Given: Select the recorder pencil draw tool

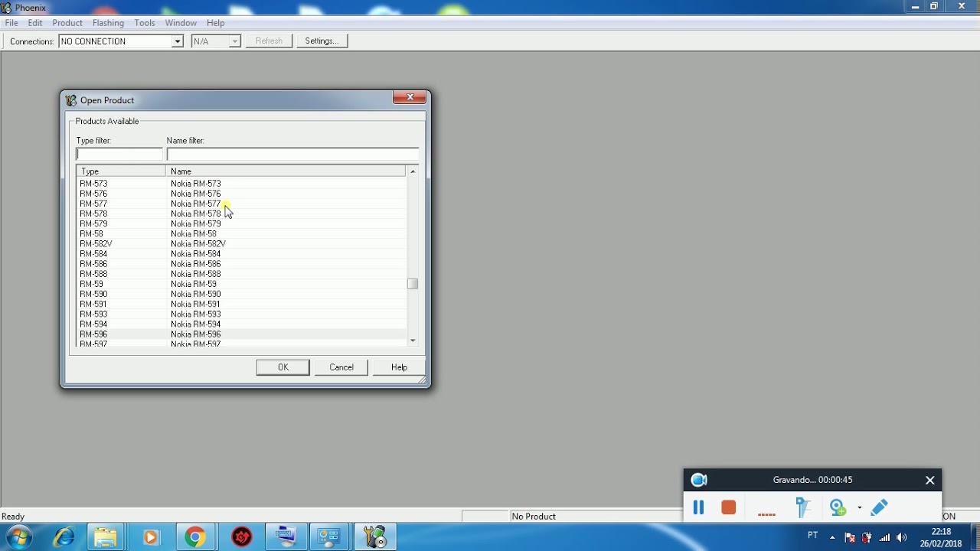Looking at the screenshot, I should (x=879, y=507).
